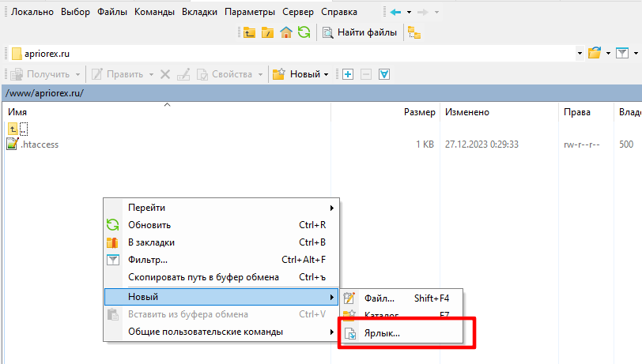Select the .htaccess file
The height and width of the screenshot is (364, 642).
[x=40, y=144]
